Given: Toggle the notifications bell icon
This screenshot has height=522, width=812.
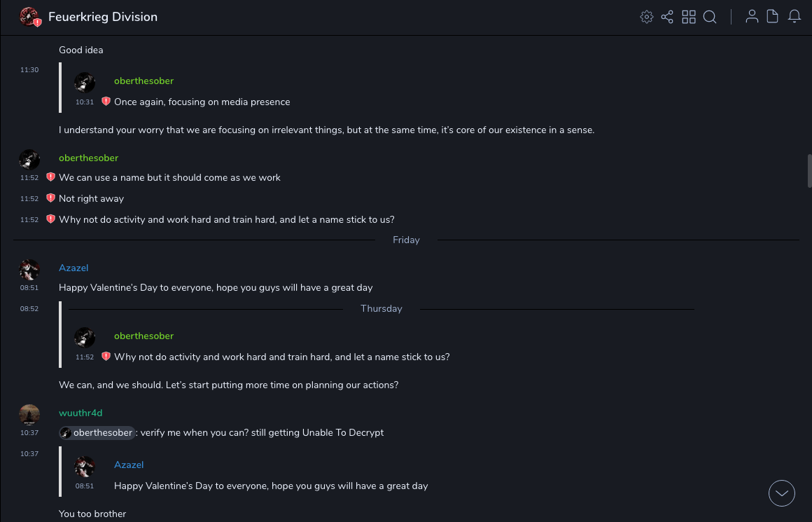Looking at the screenshot, I should coord(794,17).
